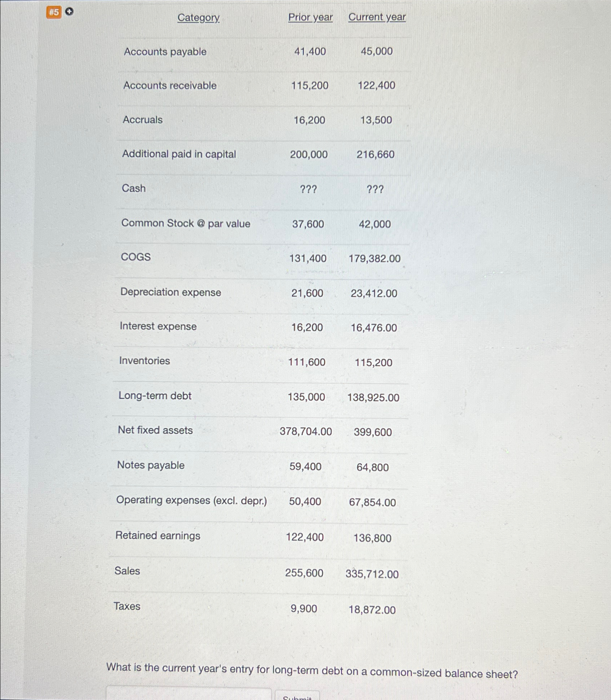
Task: Sort by the Current year column header
Action: coord(376,17)
